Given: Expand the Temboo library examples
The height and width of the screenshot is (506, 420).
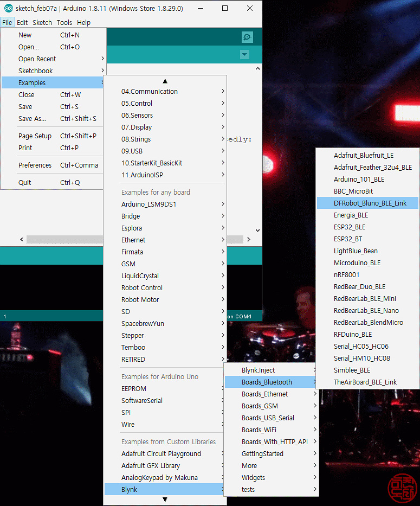Looking at the screenshot, I should [165, 348].
